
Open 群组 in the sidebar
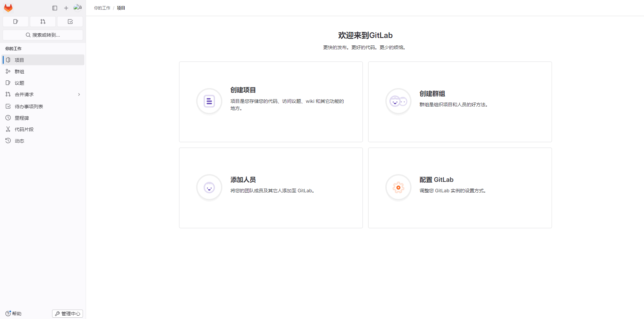(43, 71)
